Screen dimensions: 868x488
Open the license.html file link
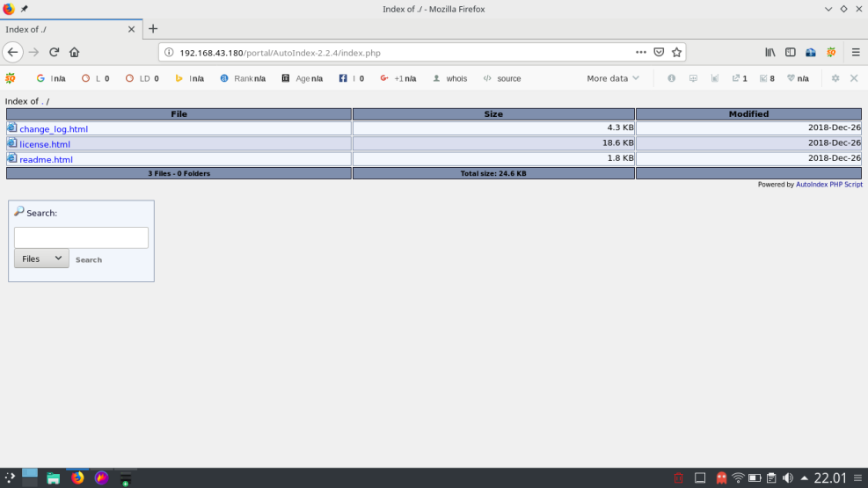tap(45, 144)
